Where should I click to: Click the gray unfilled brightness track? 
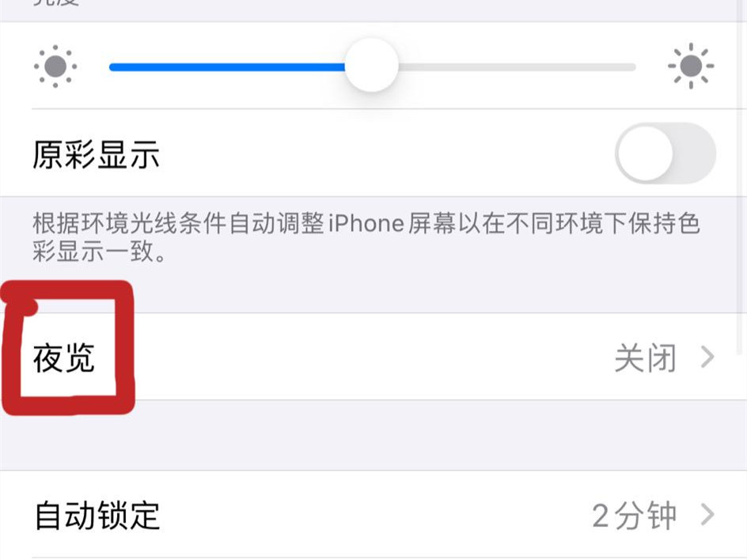(x=517, y=67)
